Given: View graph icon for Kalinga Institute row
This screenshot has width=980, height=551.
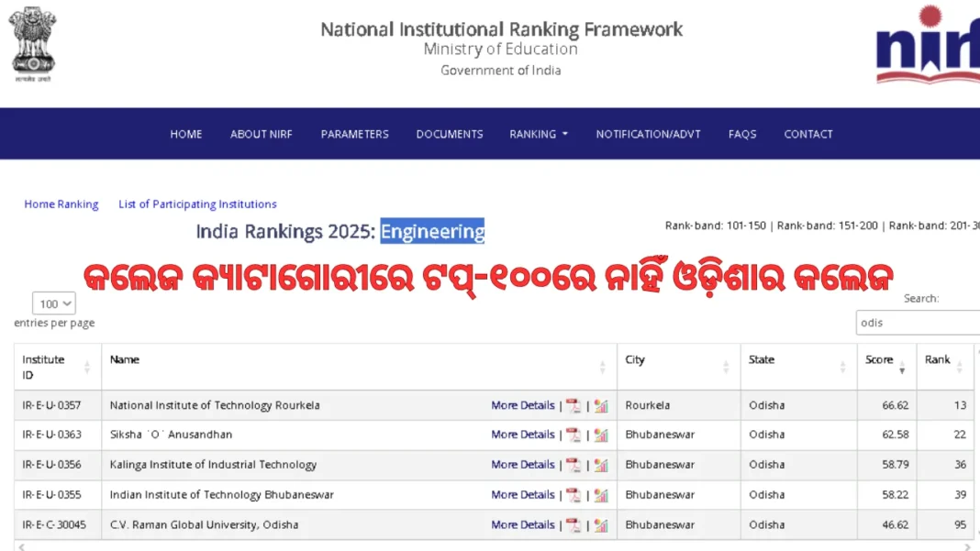Looking at the screenshot, I should click(601, 465).
